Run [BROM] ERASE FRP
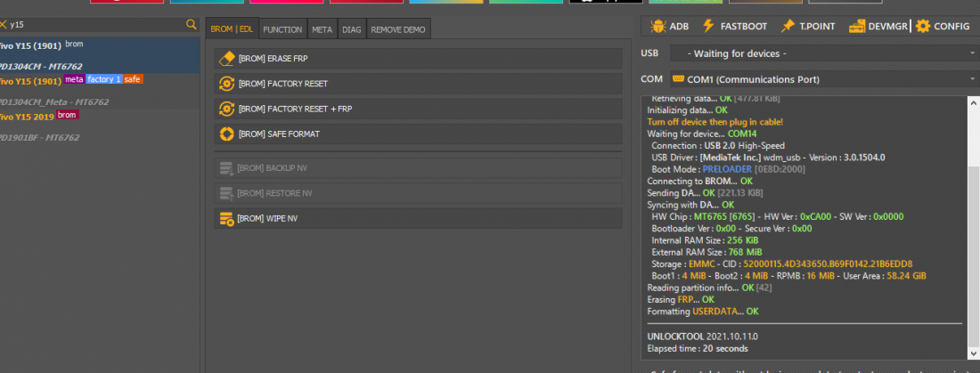The image size is (980, 373). click(x=418, y=59)
